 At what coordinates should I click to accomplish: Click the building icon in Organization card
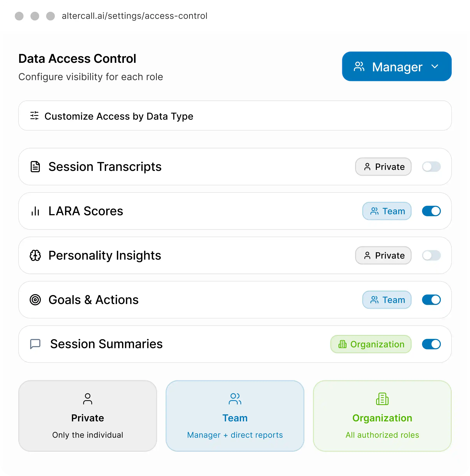click(x=382, y=399)
